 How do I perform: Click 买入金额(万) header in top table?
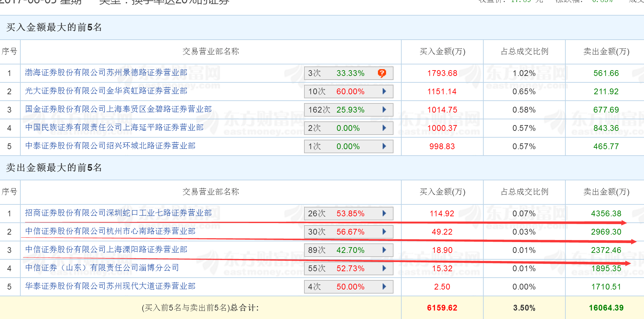tap(442, 52)
